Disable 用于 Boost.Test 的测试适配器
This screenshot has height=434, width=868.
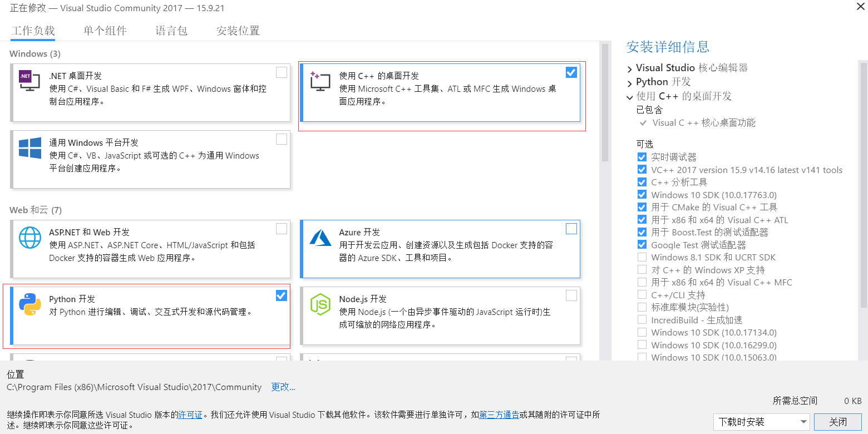pyautogui.click(x=642, y=232)
